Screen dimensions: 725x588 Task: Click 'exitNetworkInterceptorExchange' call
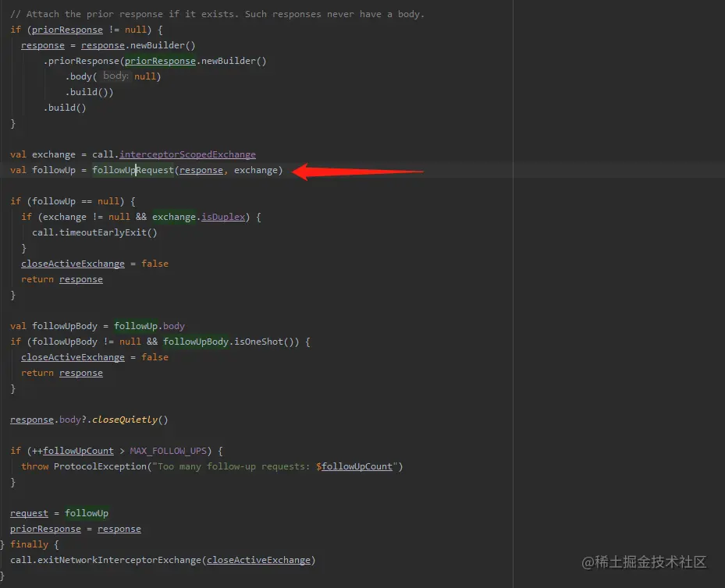coord(119,560)
